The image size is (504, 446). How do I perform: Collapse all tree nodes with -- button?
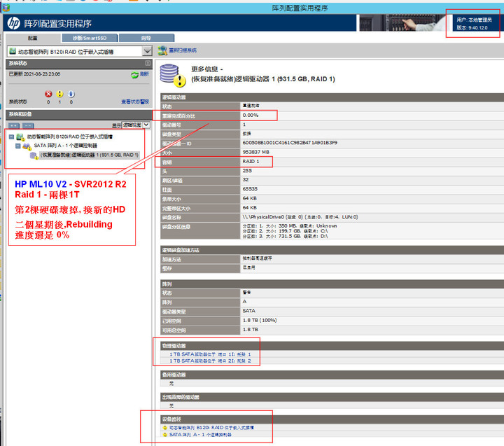[x=28, y=125]
